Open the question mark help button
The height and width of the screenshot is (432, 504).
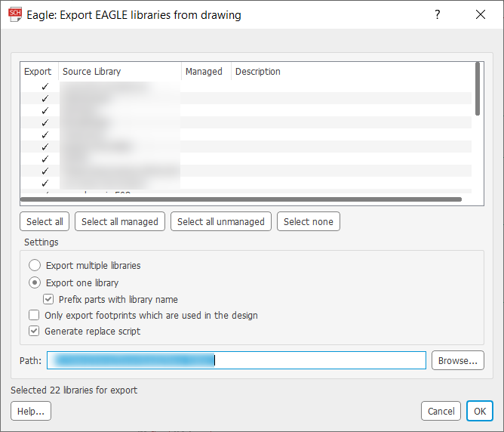click(437, 14)
